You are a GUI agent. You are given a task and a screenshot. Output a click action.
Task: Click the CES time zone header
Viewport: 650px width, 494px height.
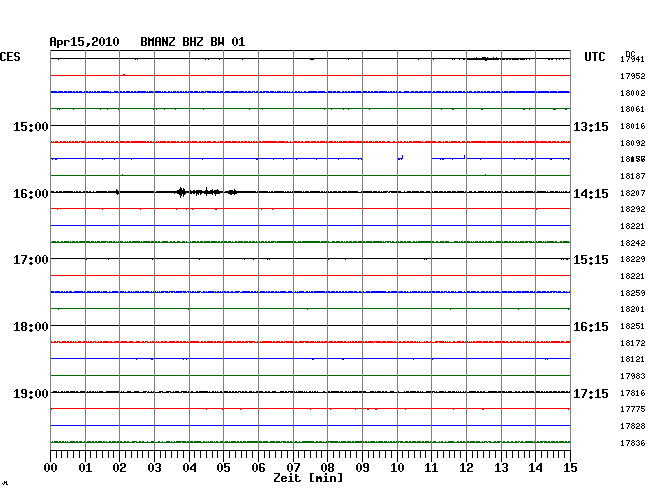click(10, 57)
